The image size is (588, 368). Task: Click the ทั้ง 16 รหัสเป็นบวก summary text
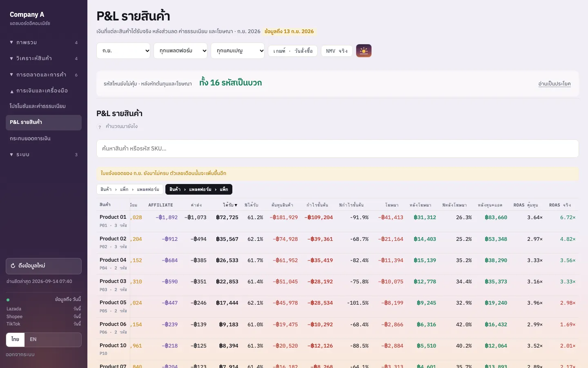pyautogui.click(x=231, y=83)
